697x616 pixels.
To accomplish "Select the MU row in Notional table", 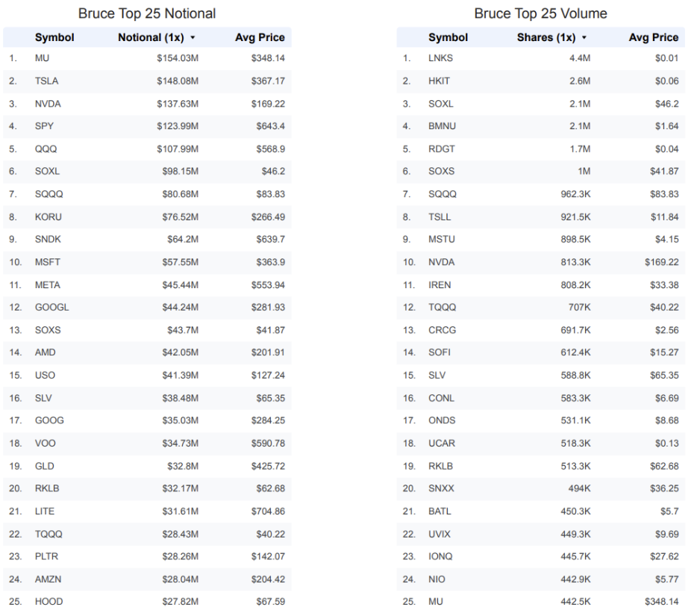I will [x=147, y=58].
